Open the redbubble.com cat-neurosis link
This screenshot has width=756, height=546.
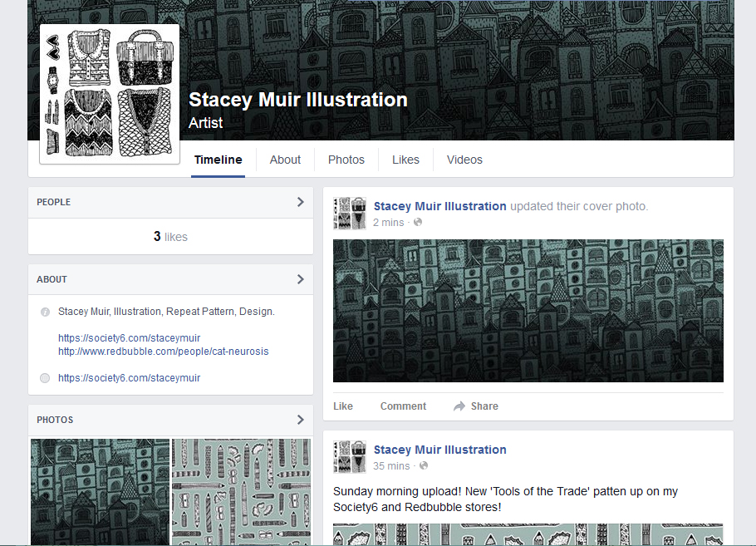pos(164,352)
